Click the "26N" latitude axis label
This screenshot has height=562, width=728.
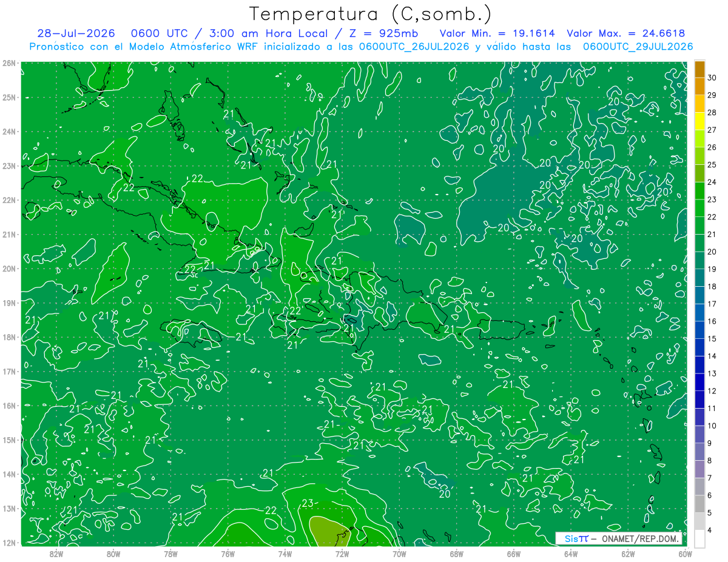(8, 63)
